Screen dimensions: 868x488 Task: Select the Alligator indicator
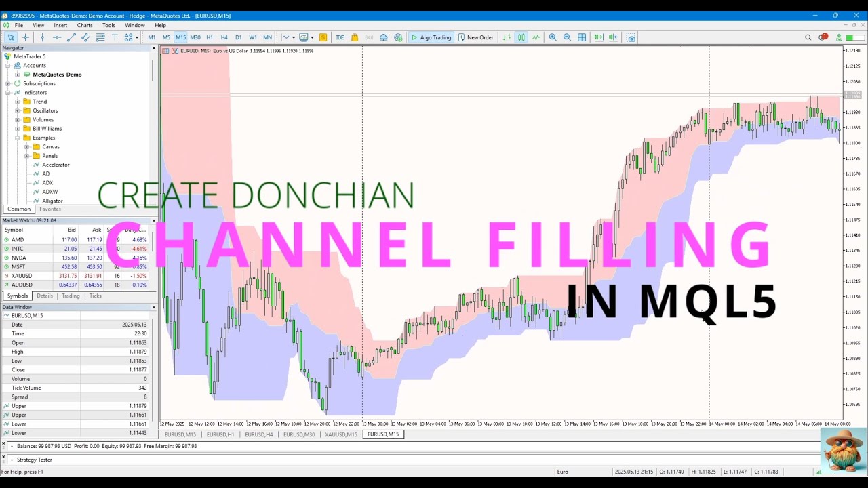pyautogui.click(x=52, y=201)
